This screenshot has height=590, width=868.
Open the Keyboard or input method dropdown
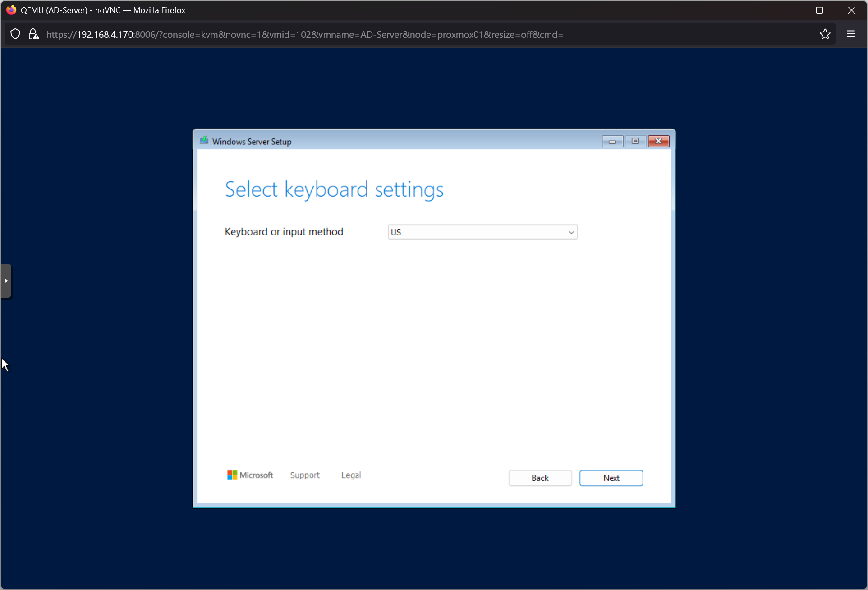tap(478, 232)
